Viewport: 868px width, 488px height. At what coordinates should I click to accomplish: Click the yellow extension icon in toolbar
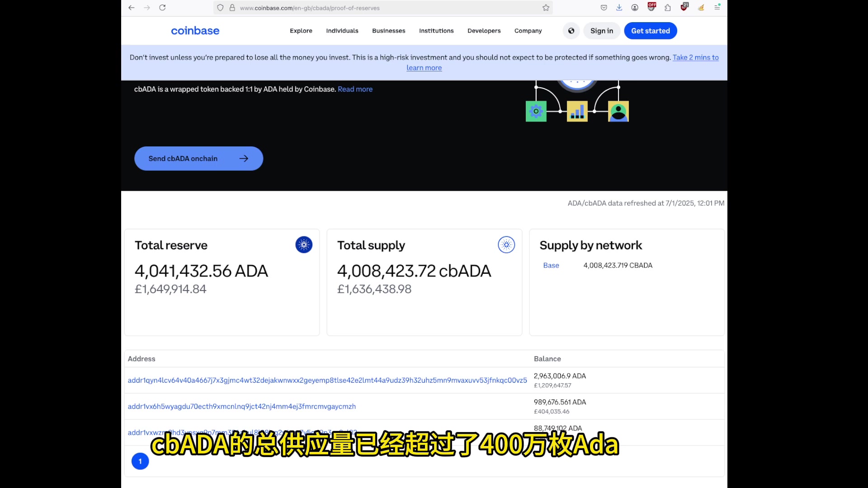point(701,8)
